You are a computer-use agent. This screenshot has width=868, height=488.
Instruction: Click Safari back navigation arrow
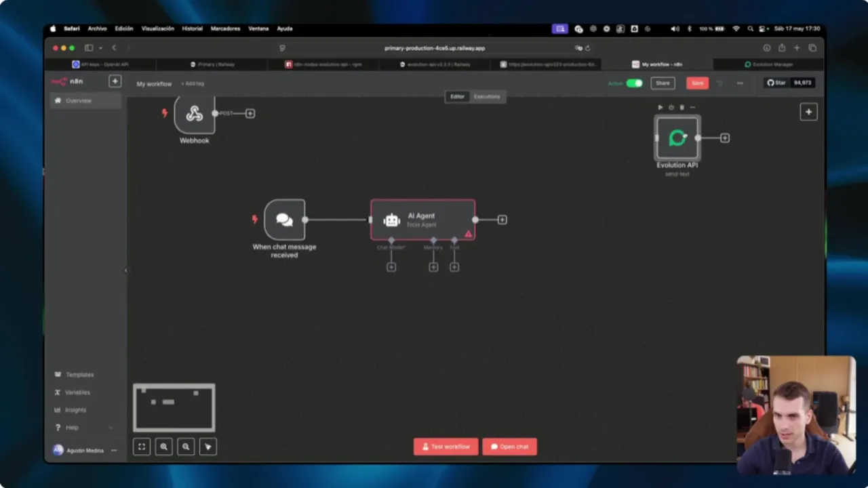[x=114, y=48]
